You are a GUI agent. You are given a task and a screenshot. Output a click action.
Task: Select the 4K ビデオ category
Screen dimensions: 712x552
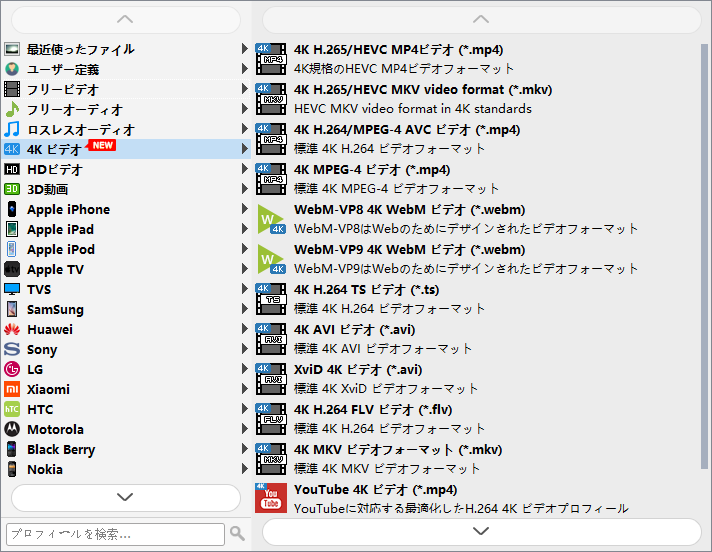coord(126,149)
